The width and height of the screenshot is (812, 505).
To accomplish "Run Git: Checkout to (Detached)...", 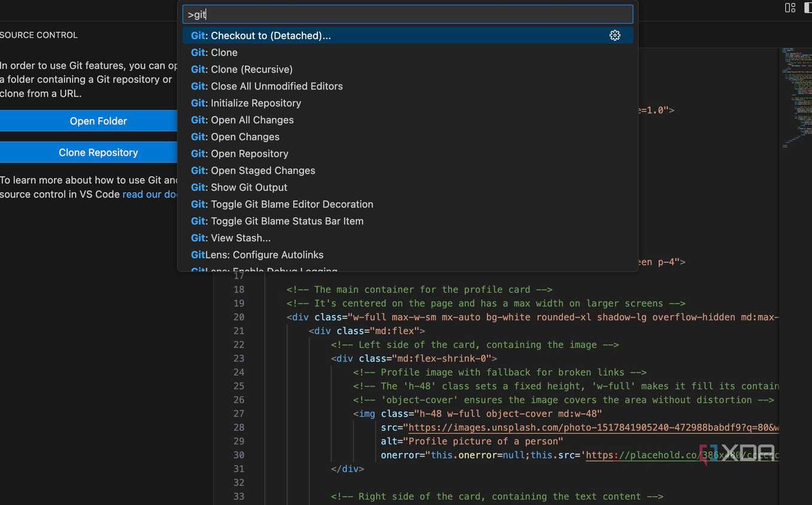I will (408, 35).
